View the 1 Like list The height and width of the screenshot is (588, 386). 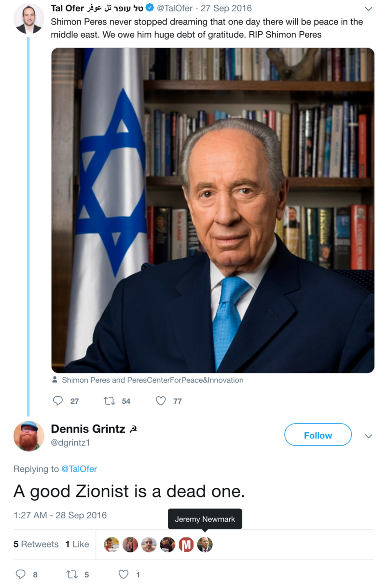[77, 544]
